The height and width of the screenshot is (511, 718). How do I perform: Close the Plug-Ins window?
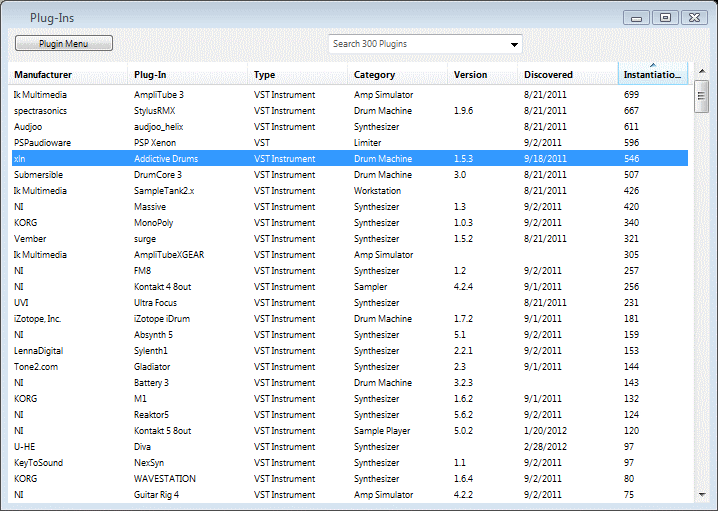(x=694, y=18)
